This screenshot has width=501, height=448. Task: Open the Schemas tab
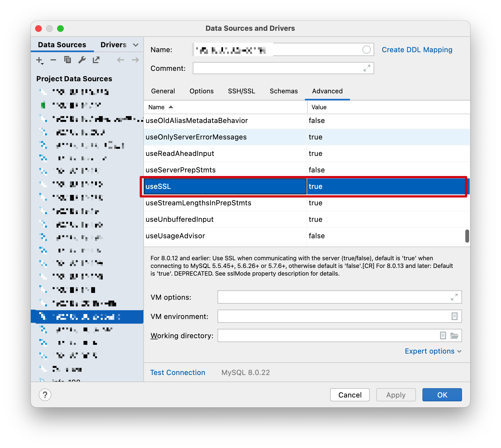point(283,91)
